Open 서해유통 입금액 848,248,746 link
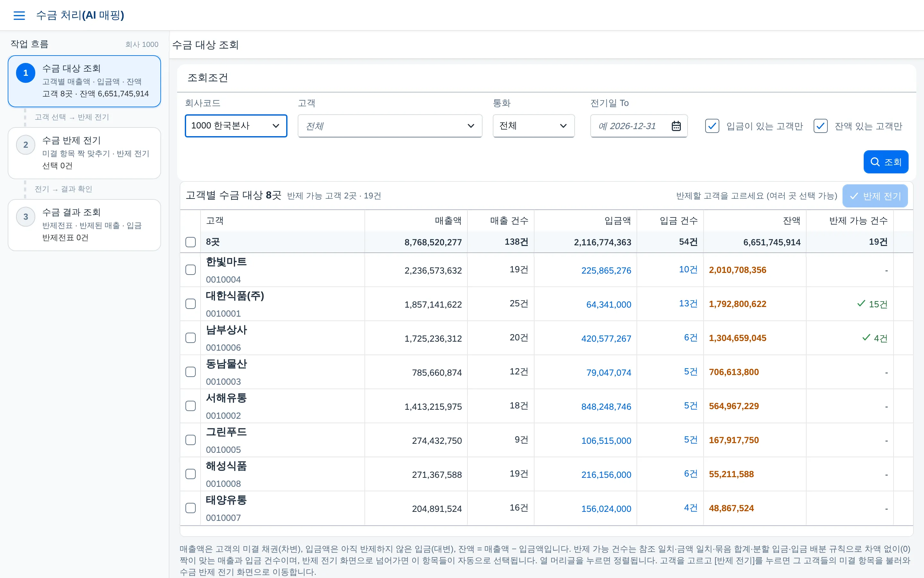Viewport: 924px width, 578px height. (606, 406)
